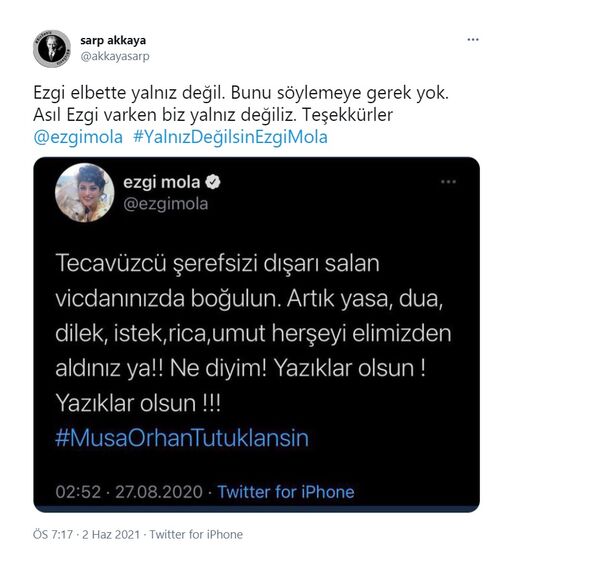Viewport: 600px width, 586px height.
Task: Open sarp akkaya's profile avatar
Action: tap(52, 49)
